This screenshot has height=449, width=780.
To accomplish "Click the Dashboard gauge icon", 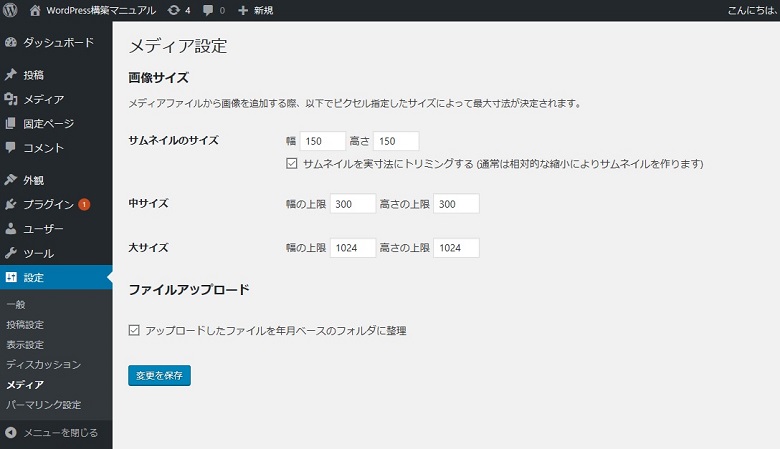I will (11, 43).
